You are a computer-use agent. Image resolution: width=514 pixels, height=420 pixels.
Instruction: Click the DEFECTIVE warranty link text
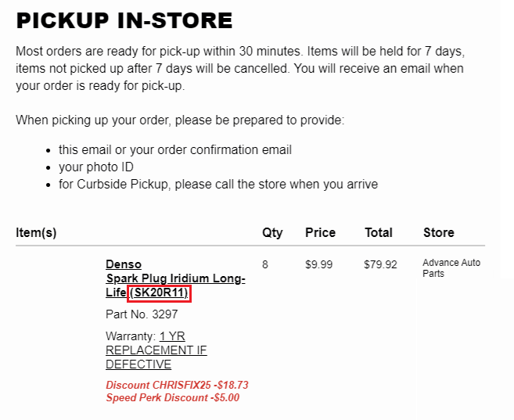(138, 364)
